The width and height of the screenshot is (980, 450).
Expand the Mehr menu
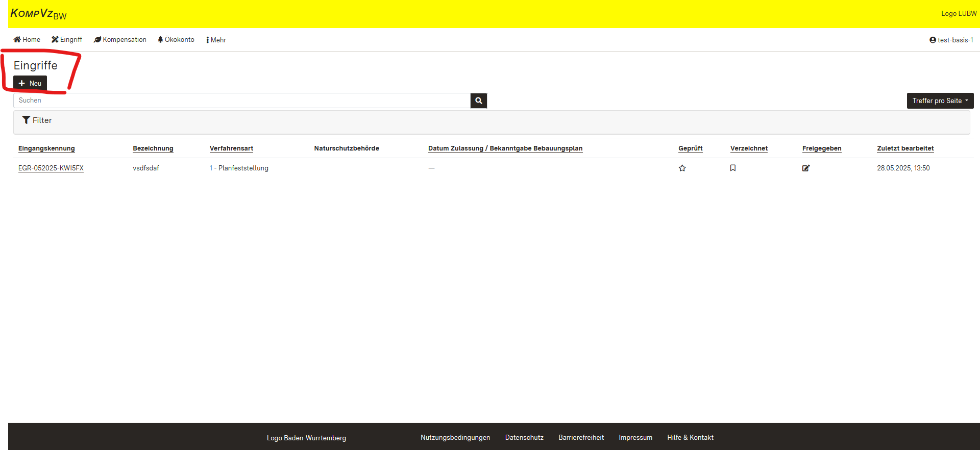216,40
